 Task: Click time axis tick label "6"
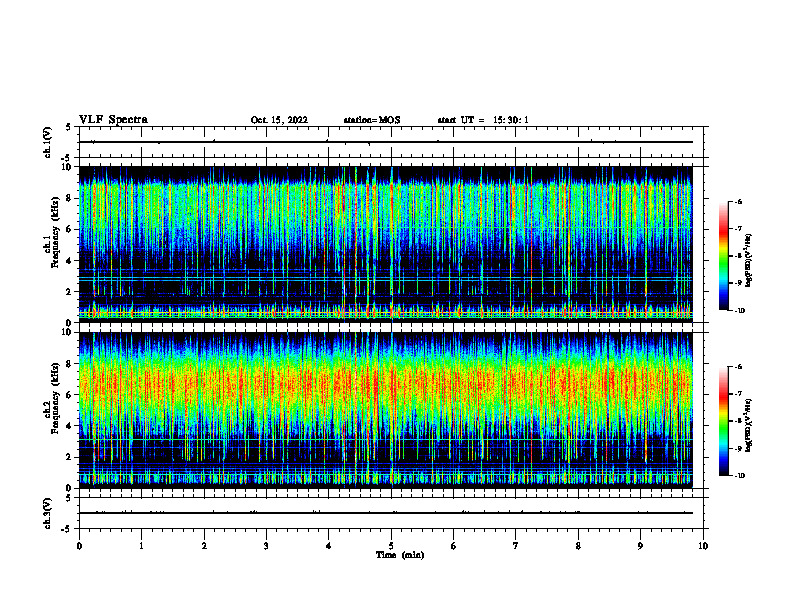click(x=454, y=546)
